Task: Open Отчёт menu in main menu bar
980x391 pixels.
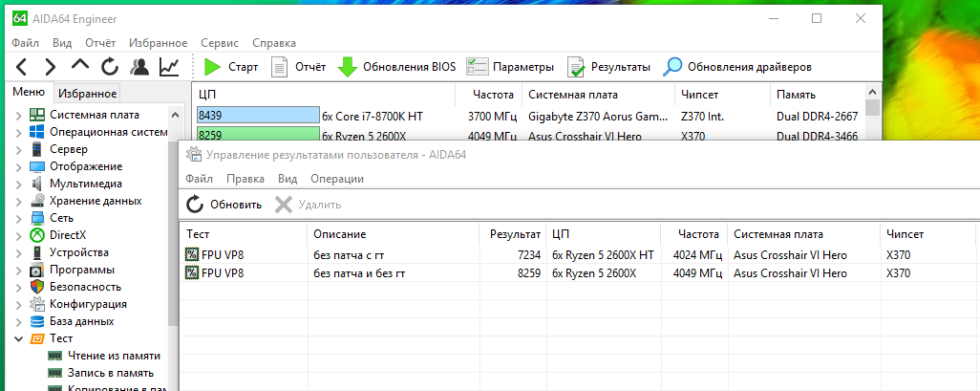Action: pyautogui.click(x=100, y=43)
